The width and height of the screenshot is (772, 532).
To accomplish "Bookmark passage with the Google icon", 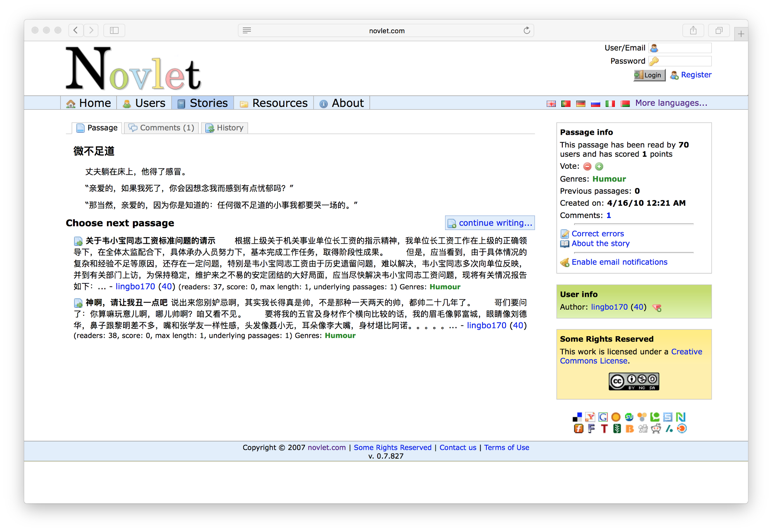I will [603, 417].
